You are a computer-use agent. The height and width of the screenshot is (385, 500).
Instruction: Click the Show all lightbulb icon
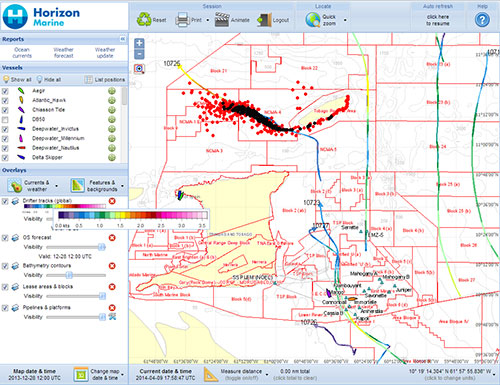point(6,79)
